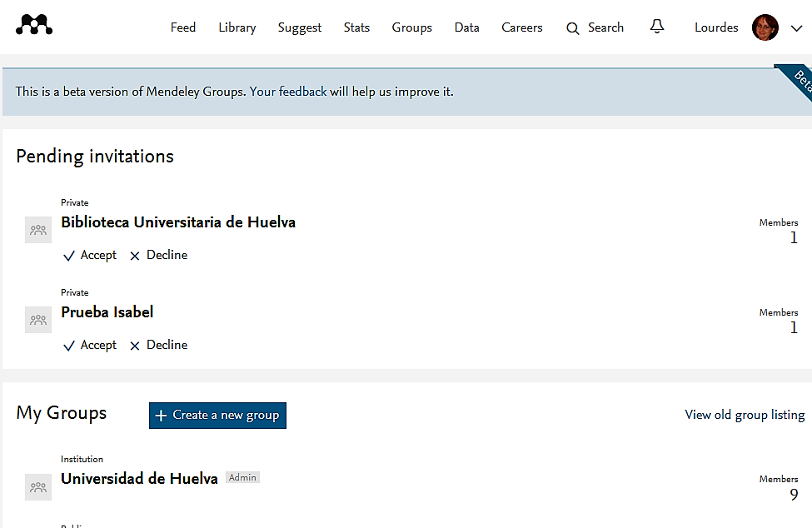
Task: Click Lourdes profile avatar photo
Action: (765, 27)
